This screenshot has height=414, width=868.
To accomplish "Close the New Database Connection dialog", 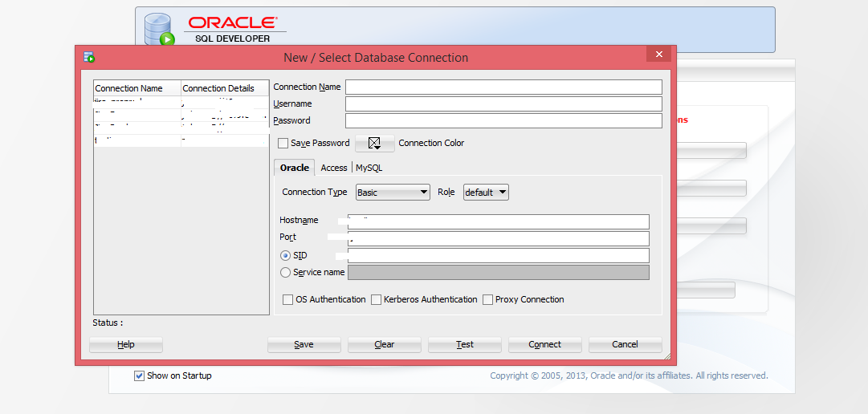I will (x=658, y=55).
